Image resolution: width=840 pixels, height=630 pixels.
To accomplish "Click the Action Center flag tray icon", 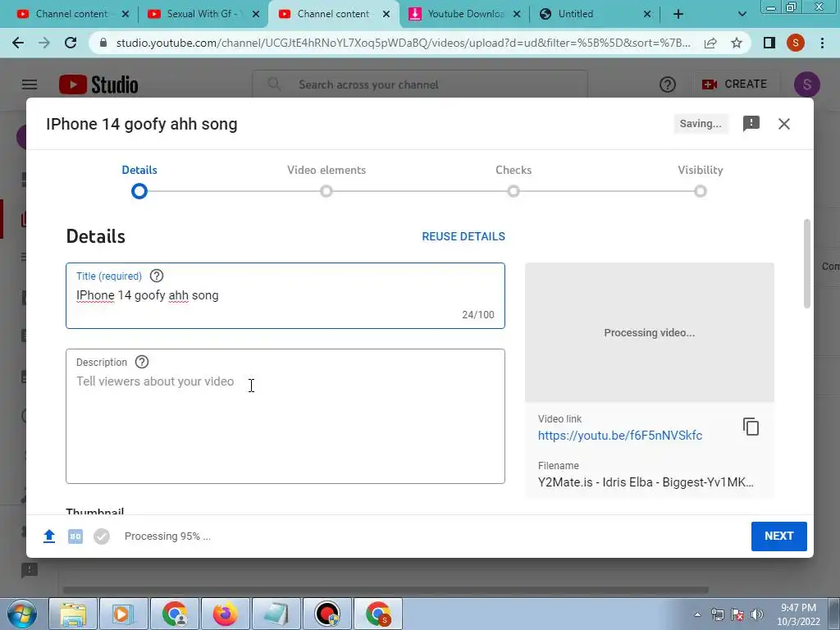I will point(737,614).
